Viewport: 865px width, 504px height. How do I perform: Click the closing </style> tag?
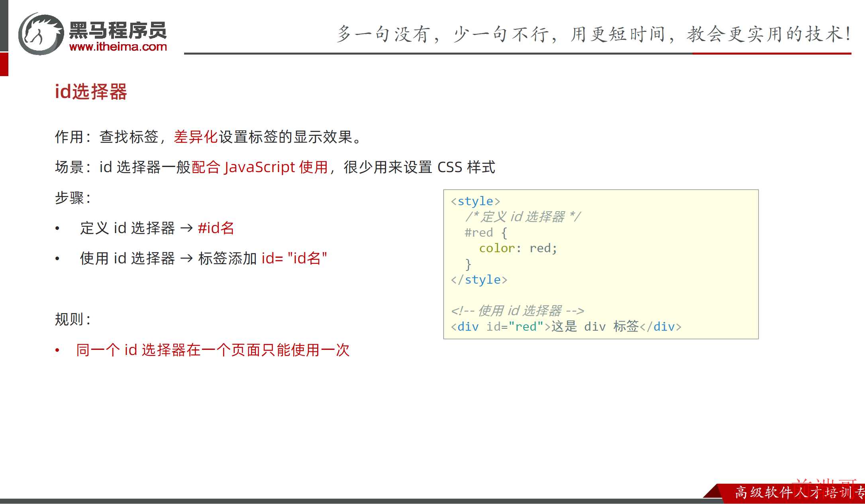click(479, 280)
